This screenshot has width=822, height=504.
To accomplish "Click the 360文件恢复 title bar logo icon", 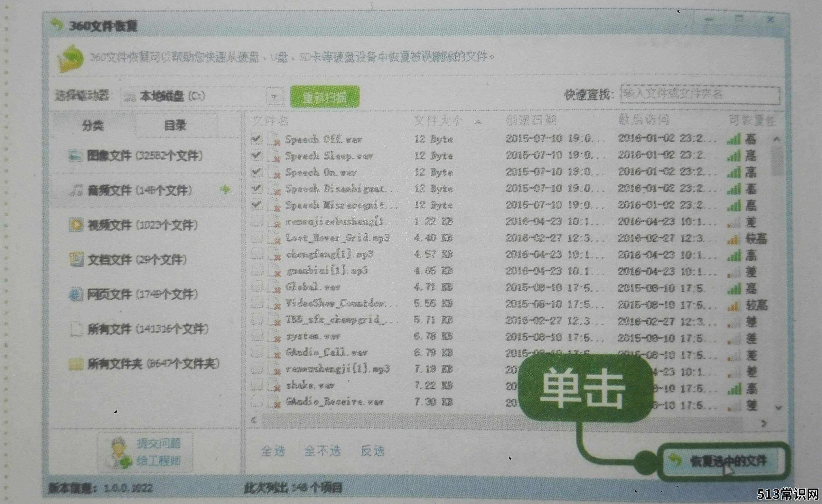I will [x=57, y=25].
